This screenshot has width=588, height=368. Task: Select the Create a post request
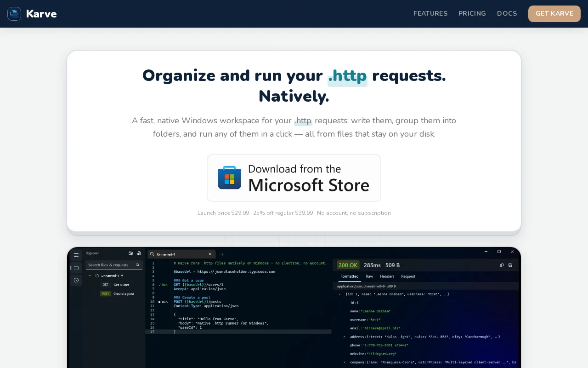[124, 293]
